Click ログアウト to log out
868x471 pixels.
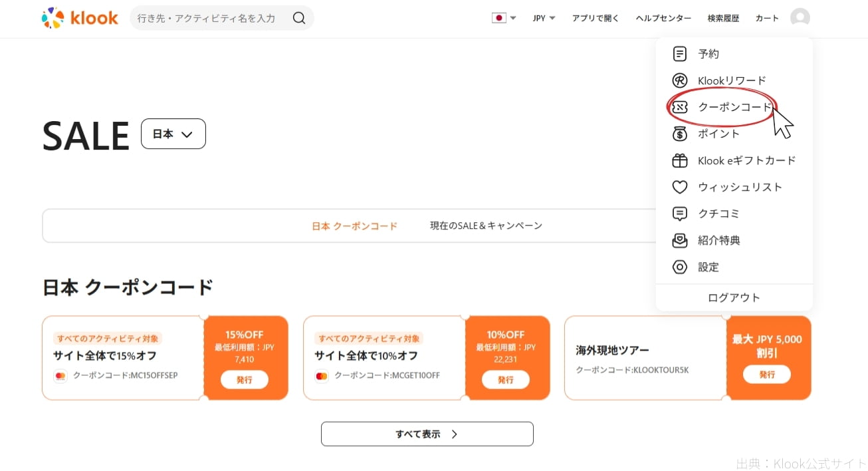734,297
